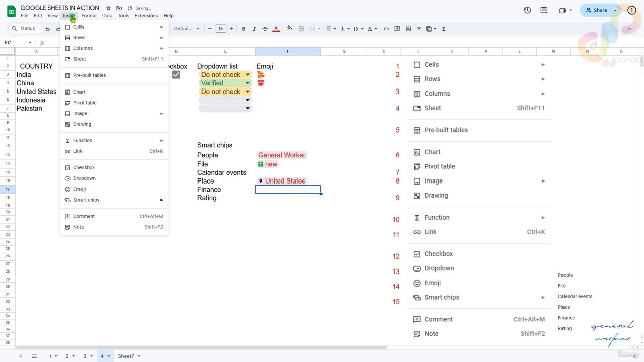Viewport: 644px width, 362px height.
Task: Open the fill color paint bucket
Action: point(289,29)
